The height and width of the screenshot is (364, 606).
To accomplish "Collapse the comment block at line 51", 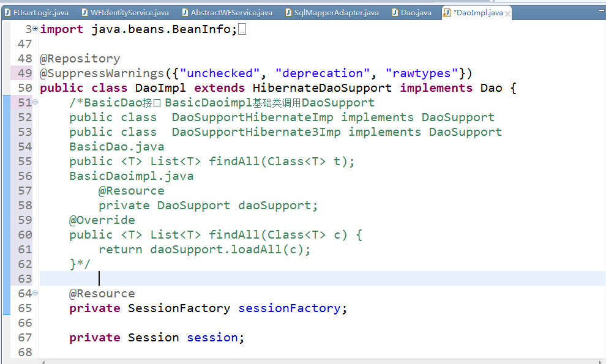I will pyautogui.click(x=35, y=102).
